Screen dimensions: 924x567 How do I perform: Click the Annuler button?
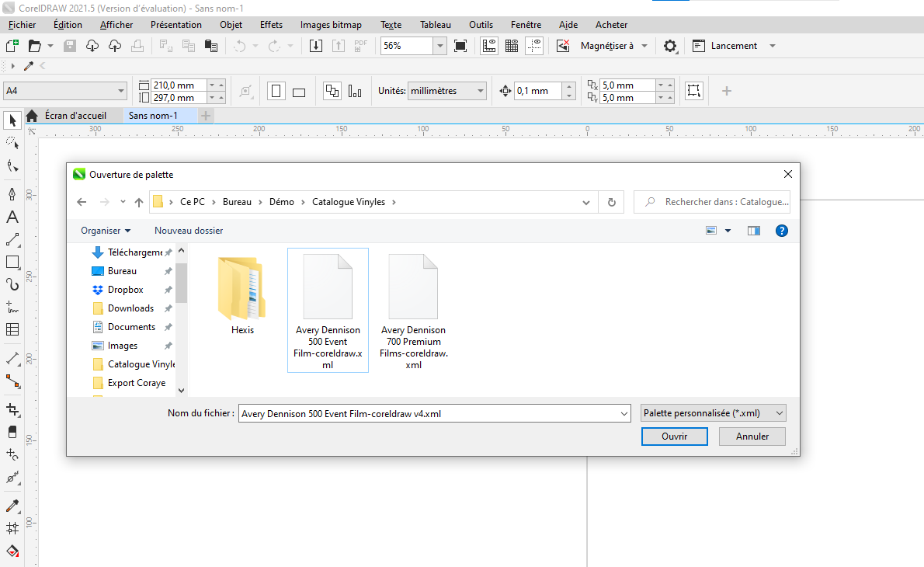coord(752,437)
